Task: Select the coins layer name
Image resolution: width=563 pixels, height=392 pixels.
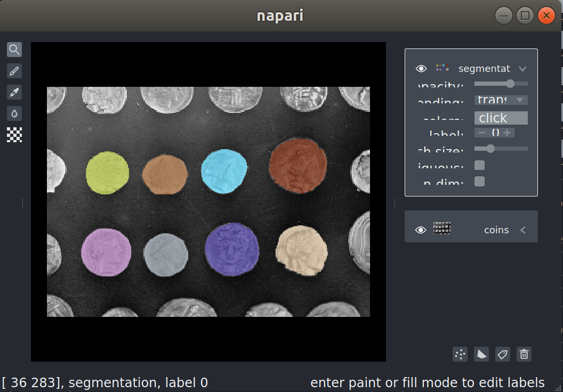Action: (x=496, y=230)
